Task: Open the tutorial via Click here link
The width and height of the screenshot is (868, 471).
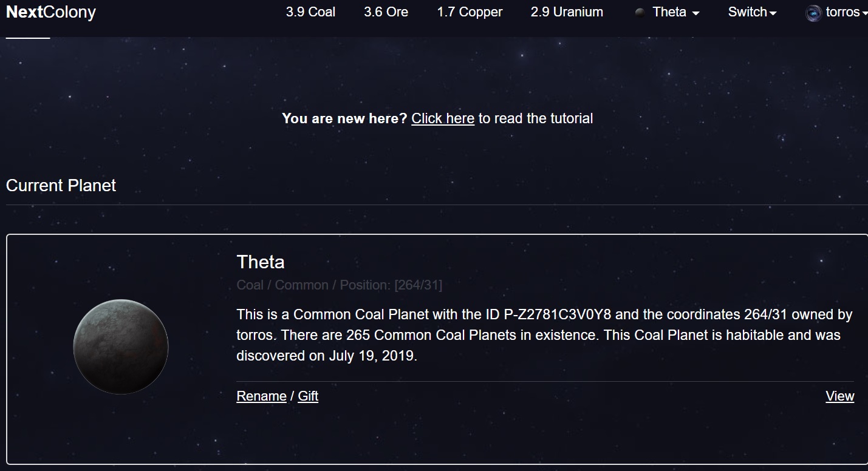Action: click(x=442, y=118)
